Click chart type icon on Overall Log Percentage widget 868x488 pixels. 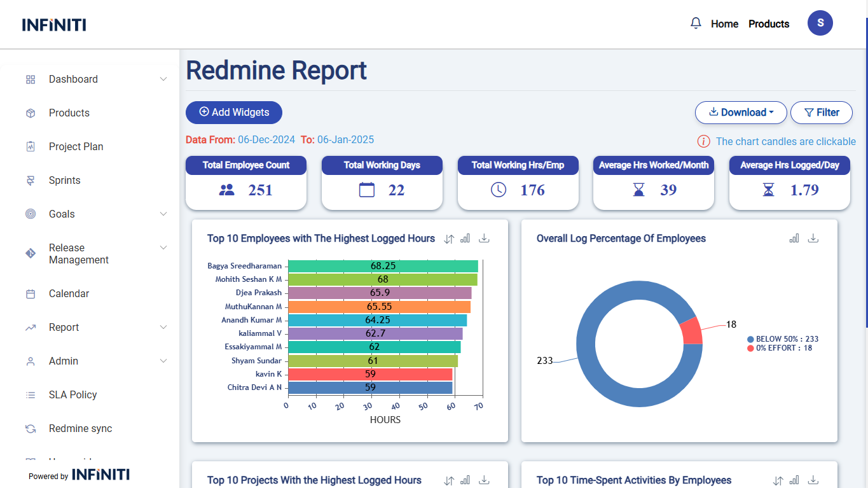point(794,238)
